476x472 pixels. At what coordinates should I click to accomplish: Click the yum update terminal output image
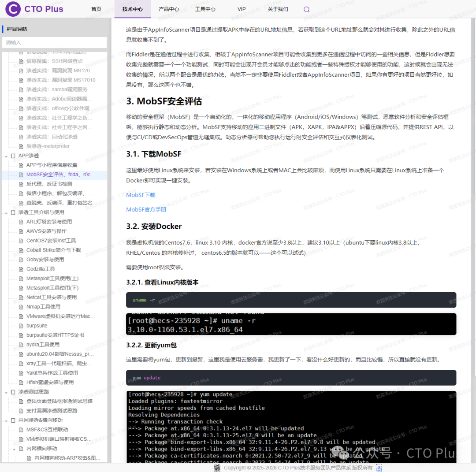pos(291,427)
